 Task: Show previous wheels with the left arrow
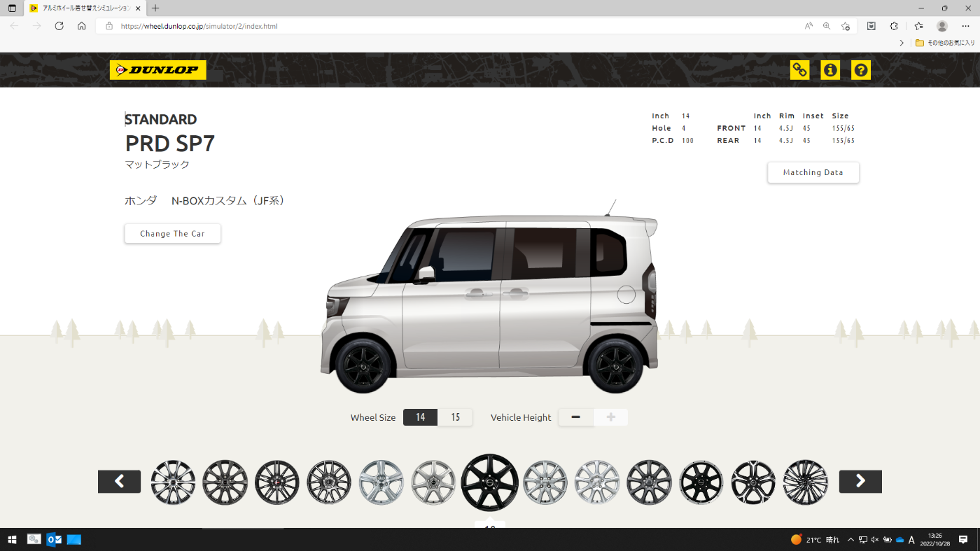[x=119, y=482]
